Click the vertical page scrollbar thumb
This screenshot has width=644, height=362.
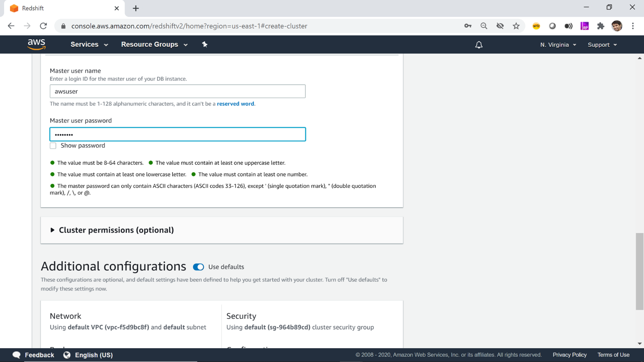click(639, 271)
